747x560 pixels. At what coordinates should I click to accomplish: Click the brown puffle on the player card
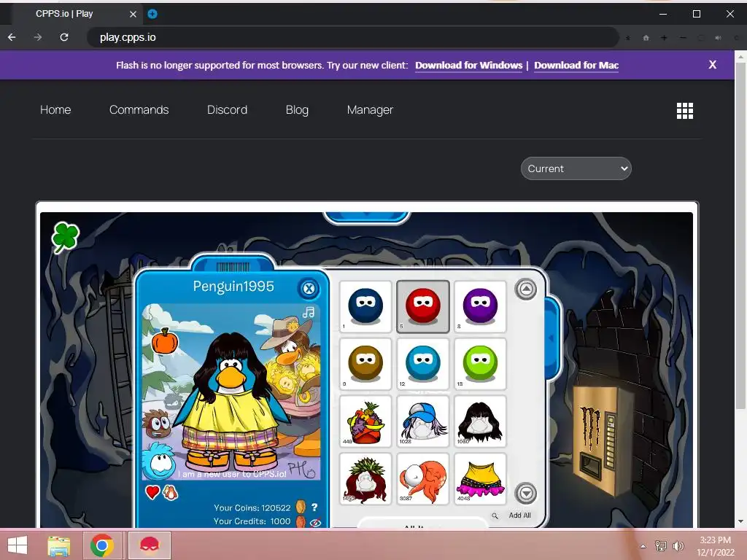[x=158, y=424]
